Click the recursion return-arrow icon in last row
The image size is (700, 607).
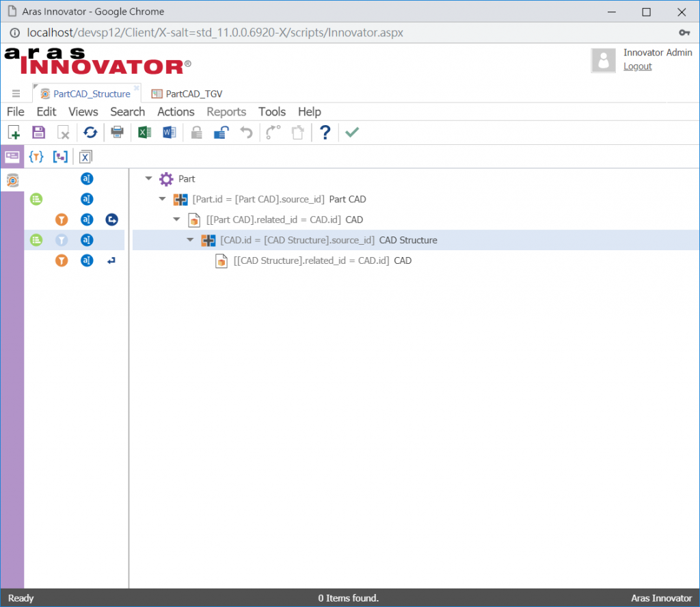coord(111,260)
